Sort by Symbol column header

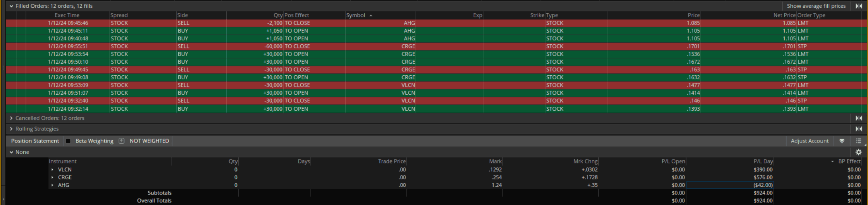click(356, 15)
